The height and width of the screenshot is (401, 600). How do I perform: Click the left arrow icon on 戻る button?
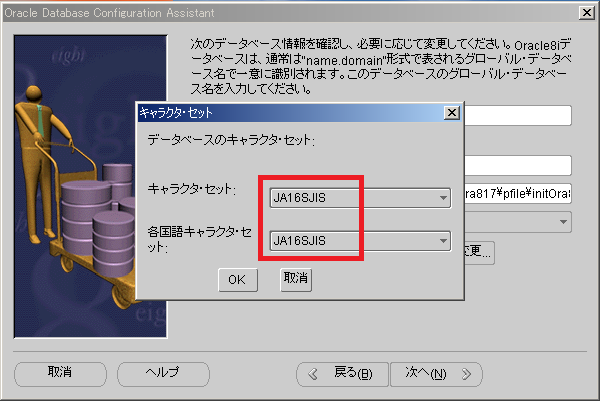click(x=313, y=374)
